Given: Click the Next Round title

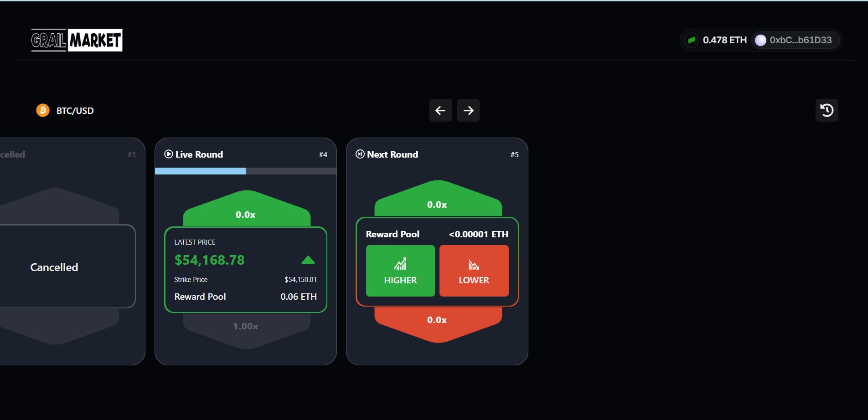Looking at the screenshot, I should coord(393,154).
